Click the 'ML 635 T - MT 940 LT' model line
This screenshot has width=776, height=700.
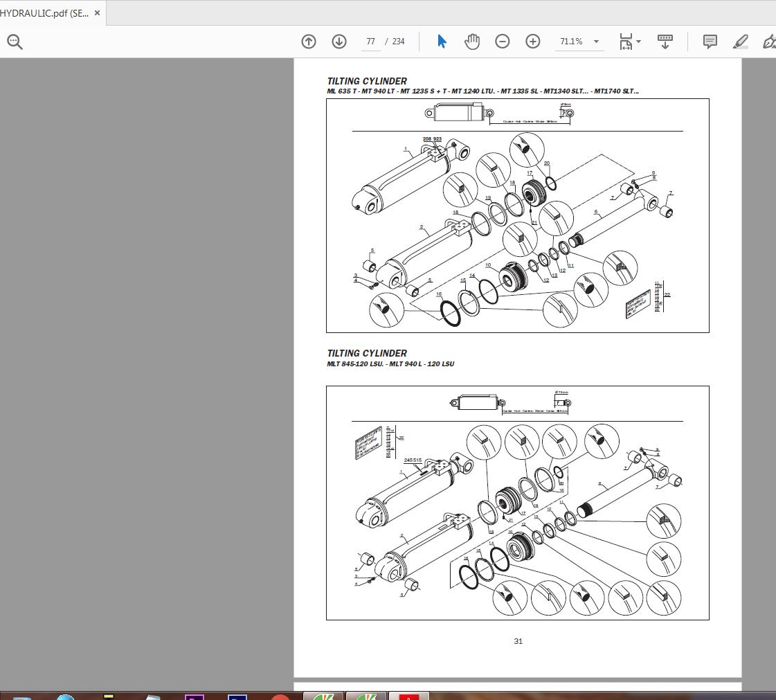tap(482, 91)
